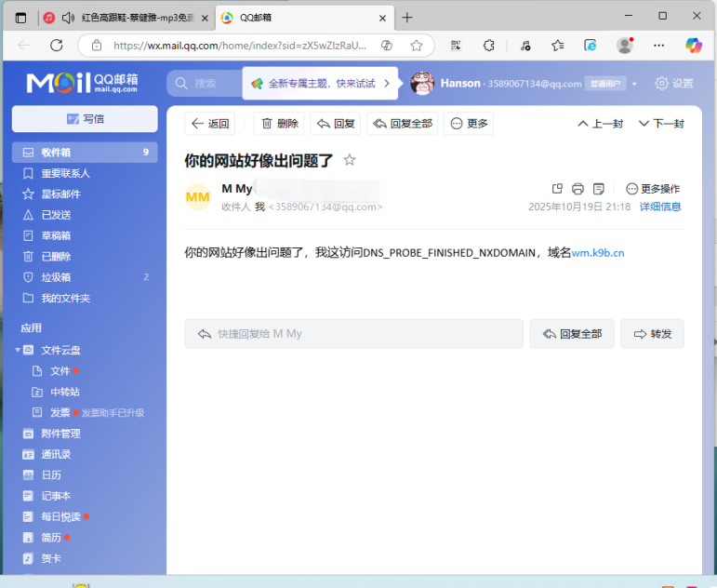The width and height of the screenshot is (717, 588).
Task: Open browser extensions puzzle icon
Action: tap(489, 46)
